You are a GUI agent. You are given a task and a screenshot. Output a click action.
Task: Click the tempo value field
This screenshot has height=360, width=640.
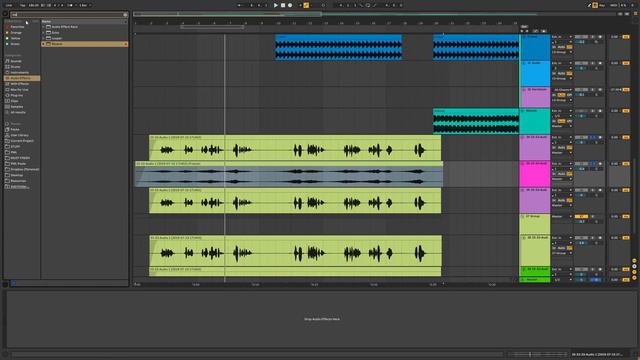click(33, 5)
